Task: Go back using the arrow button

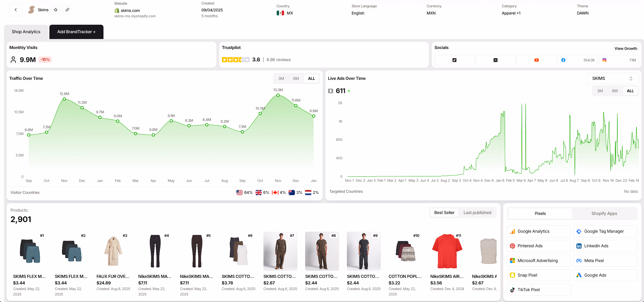Action: [15, 10]
